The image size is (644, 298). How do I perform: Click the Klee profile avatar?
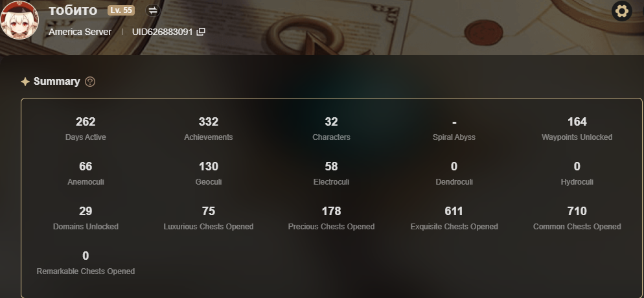pyautogui.click(x=19, y=20)
